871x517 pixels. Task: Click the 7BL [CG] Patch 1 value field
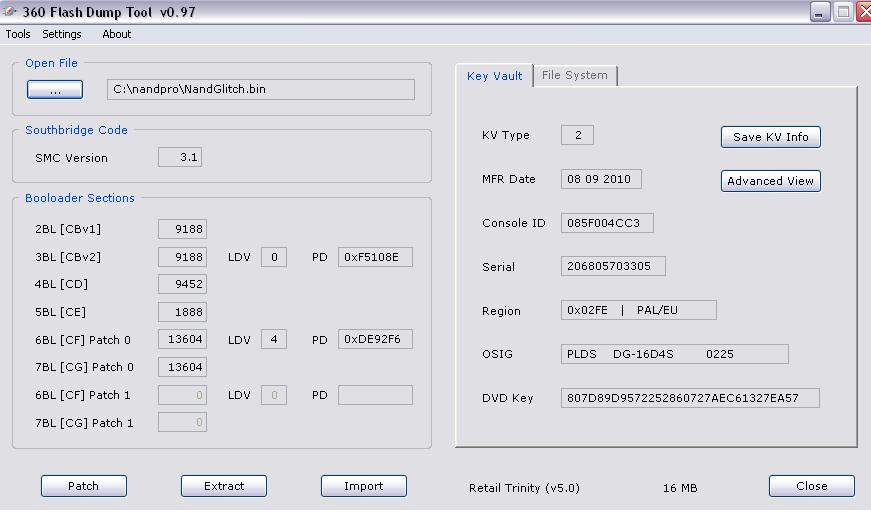click(x=182, y=422)
